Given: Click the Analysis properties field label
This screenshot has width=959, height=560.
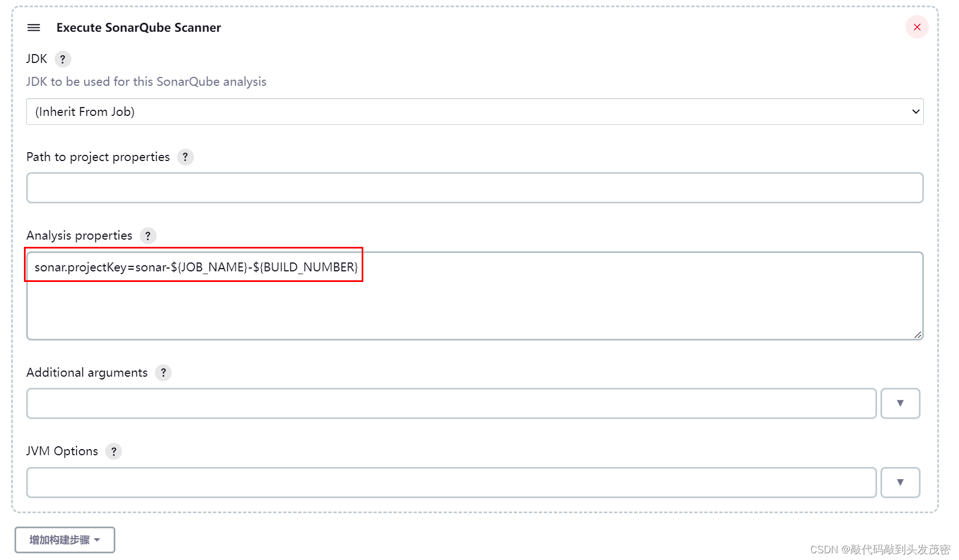Looking at the screenshot, I should (x=79, y=236).
